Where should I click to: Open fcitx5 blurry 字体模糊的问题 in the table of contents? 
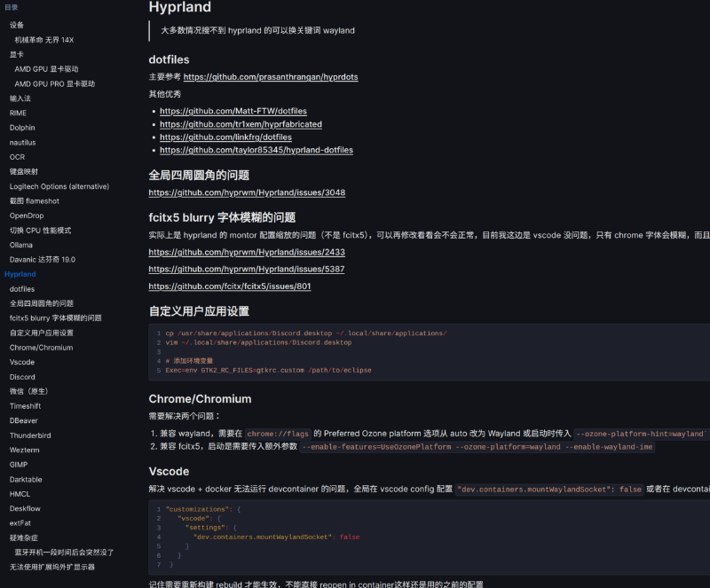coord(56,318)
